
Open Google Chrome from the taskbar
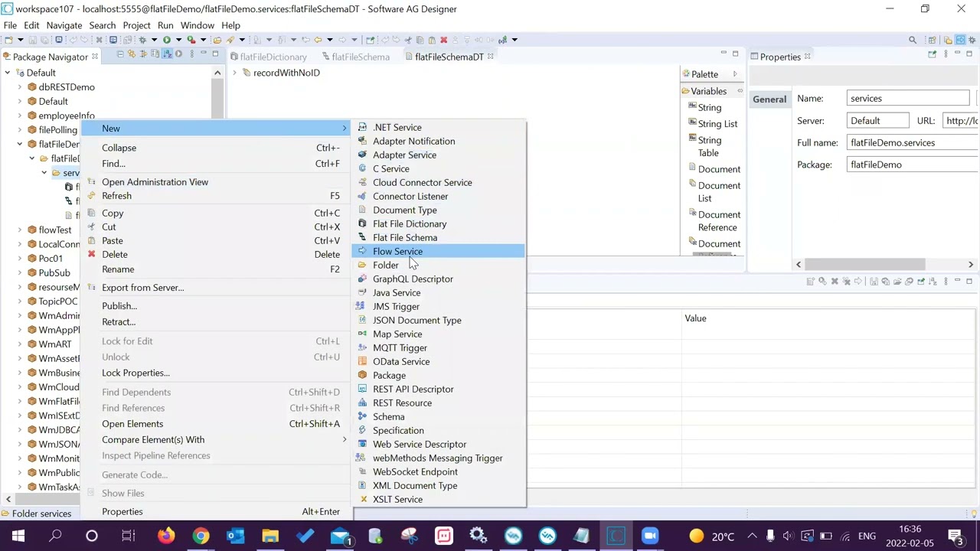click(x=201, y=536)
